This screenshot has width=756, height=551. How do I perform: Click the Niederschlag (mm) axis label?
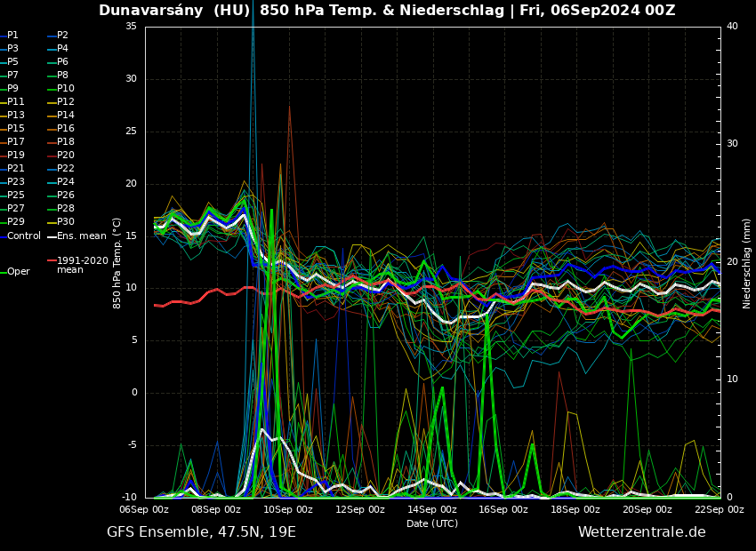[x=747, y=263]
